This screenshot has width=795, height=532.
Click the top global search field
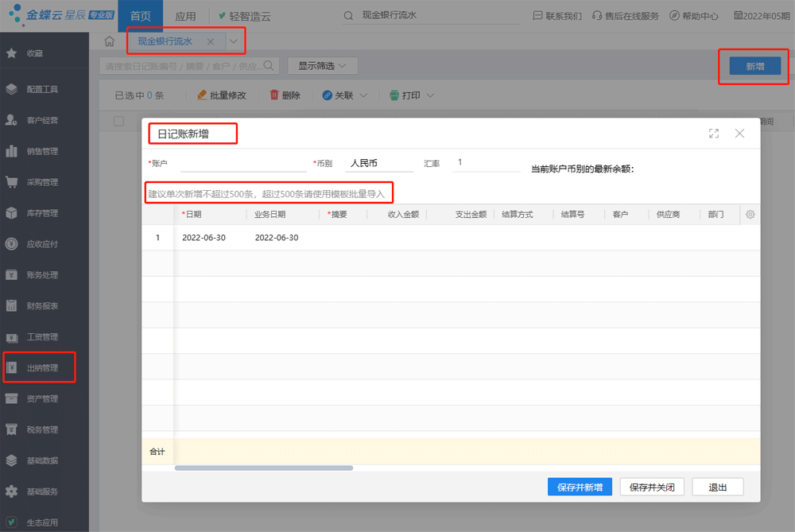431,16
